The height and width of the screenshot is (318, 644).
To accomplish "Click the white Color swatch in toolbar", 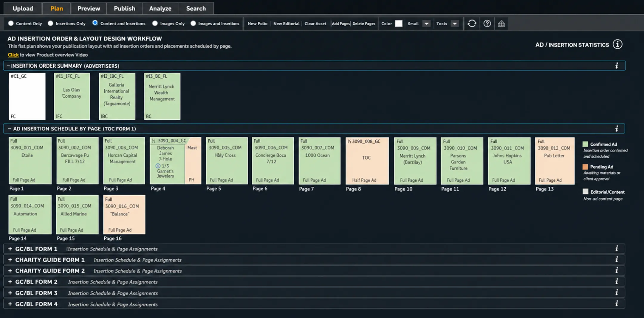I will pyautogui.click(x=399, y=24).
